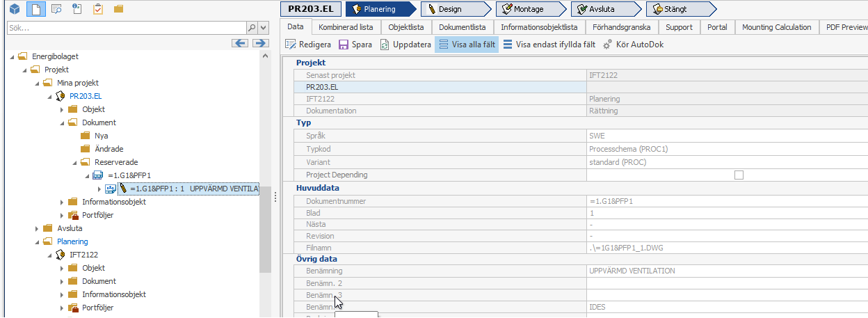Image resolution: width=868 pixels, height=318 pixels.
Task: Focus the Sök search field
Action: (x=127, y=28)
